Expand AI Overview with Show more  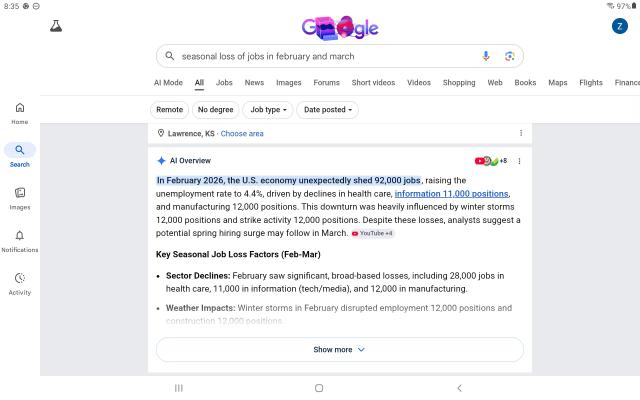coord(339,350)
